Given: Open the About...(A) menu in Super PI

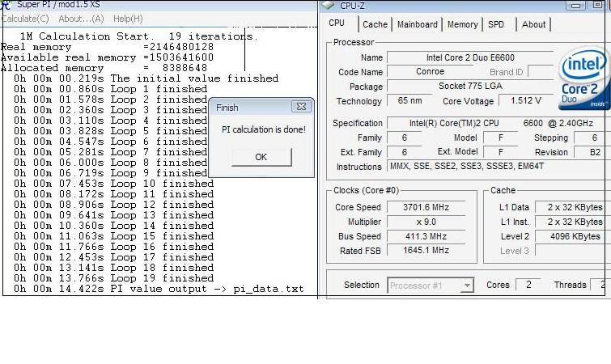Looking at the screenshot, I should [81, 19].
